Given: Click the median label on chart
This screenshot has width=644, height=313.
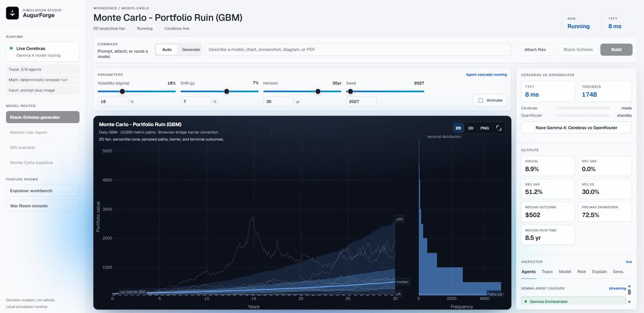Looking at the screenshot, I should tap(402, 282).
